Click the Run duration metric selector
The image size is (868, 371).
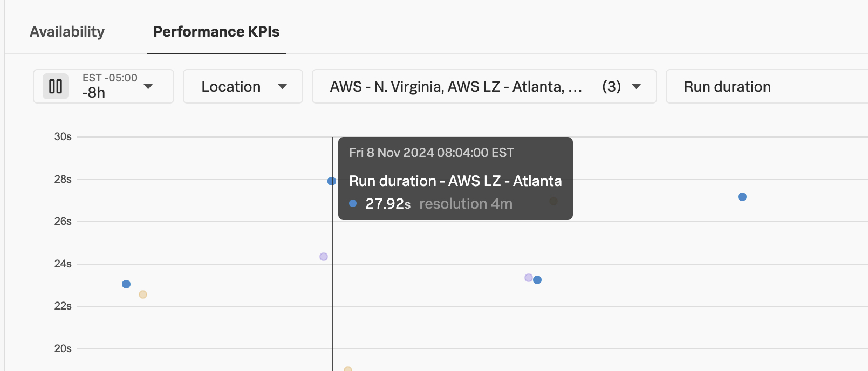tap(727, 86)
